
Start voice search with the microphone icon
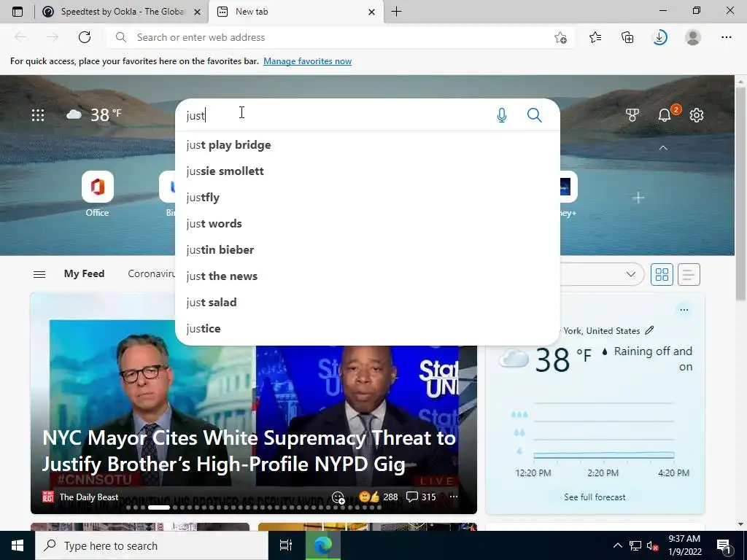point(502,115)
